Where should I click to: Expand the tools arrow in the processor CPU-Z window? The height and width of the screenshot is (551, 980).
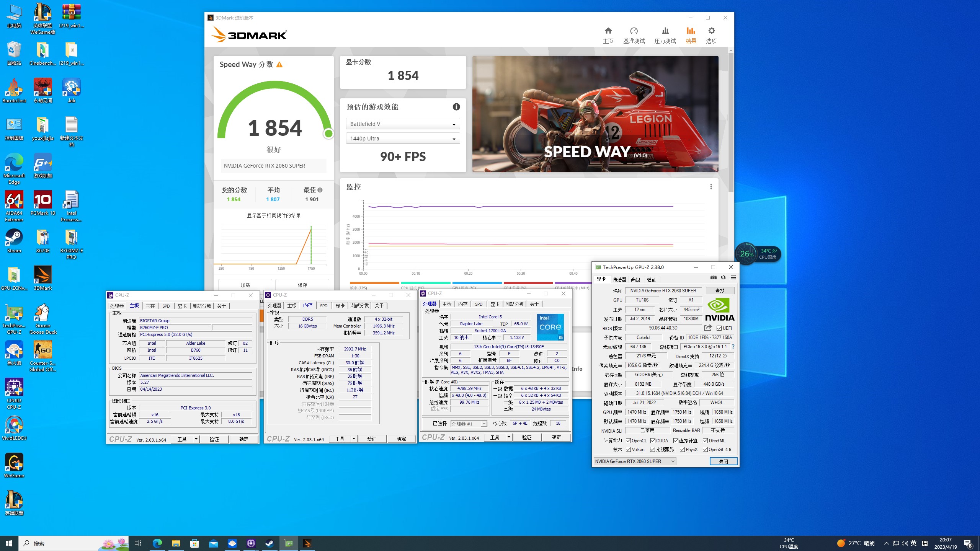pyautogui.click(x=509, y=437)
